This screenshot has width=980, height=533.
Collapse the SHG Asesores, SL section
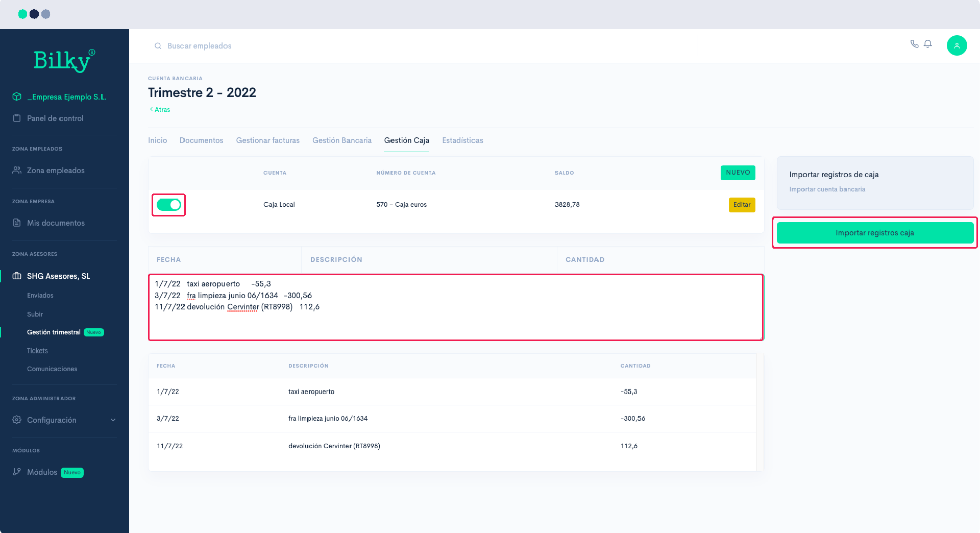pyautogui.click(x=58, y=276)
